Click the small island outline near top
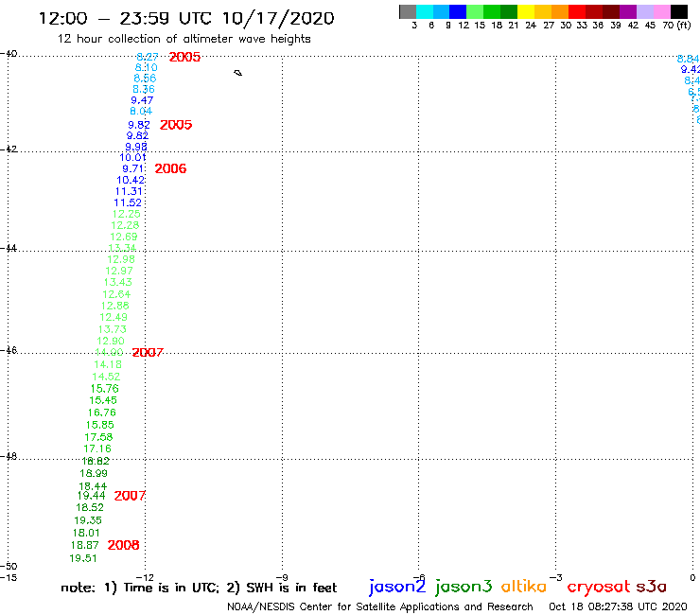This screenshot has height=615, width=700. tap(238, 73)
